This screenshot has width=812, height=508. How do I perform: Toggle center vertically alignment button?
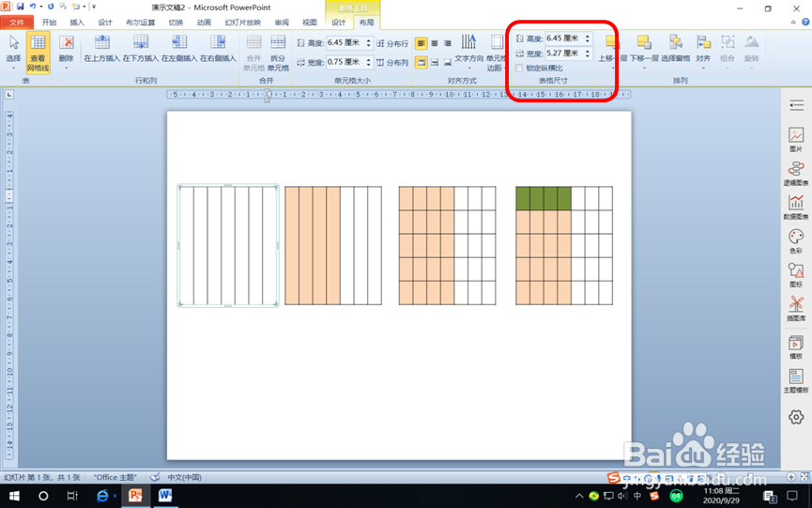tap(435, 62)
